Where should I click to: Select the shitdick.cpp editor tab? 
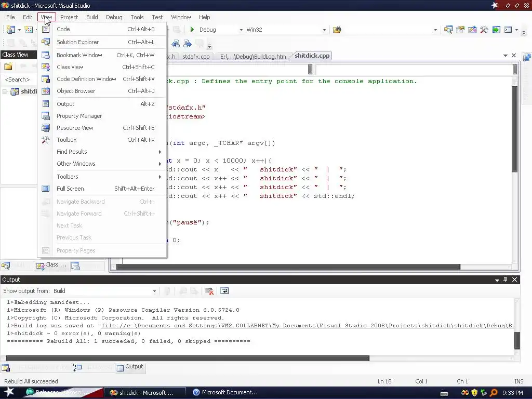(312, 56)
